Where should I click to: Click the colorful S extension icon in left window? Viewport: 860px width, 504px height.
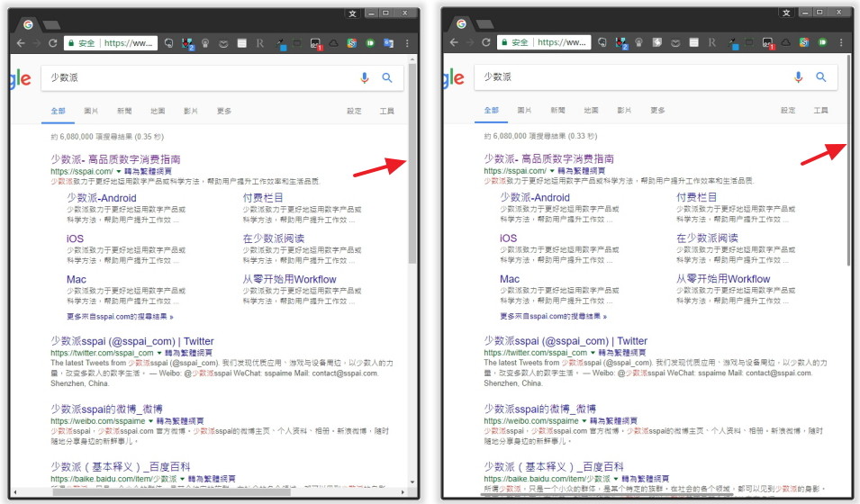[x=352, y=43]
